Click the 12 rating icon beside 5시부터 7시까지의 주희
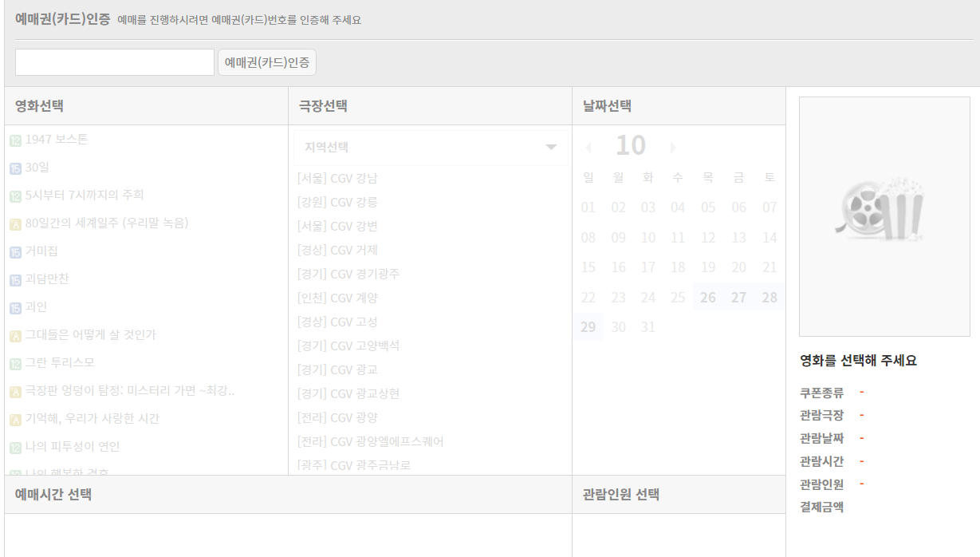 pyautogui.click(x=15, y=197)
